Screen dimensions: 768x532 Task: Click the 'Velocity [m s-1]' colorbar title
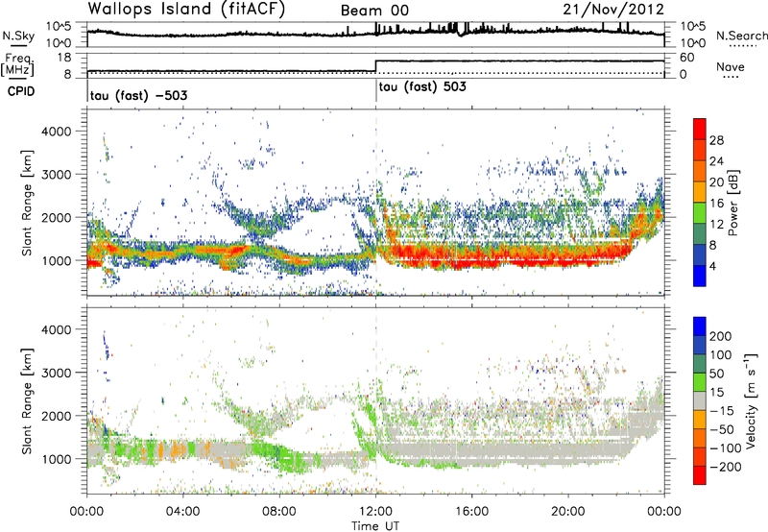point(751,400)
